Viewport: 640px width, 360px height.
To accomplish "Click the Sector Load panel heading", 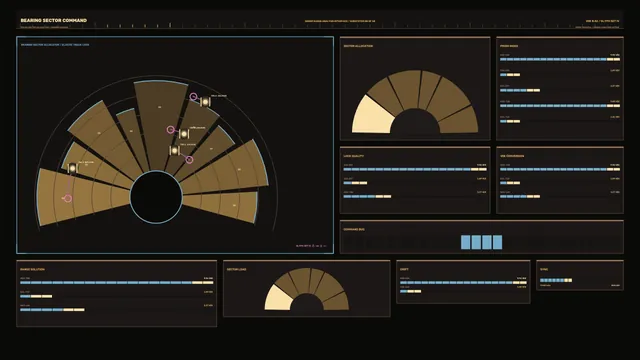I will coord(236,269).
